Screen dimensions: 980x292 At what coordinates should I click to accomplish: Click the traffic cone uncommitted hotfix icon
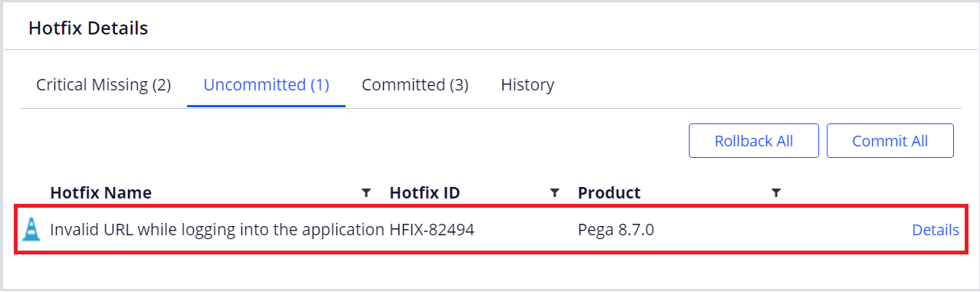(x=31, y=229)
